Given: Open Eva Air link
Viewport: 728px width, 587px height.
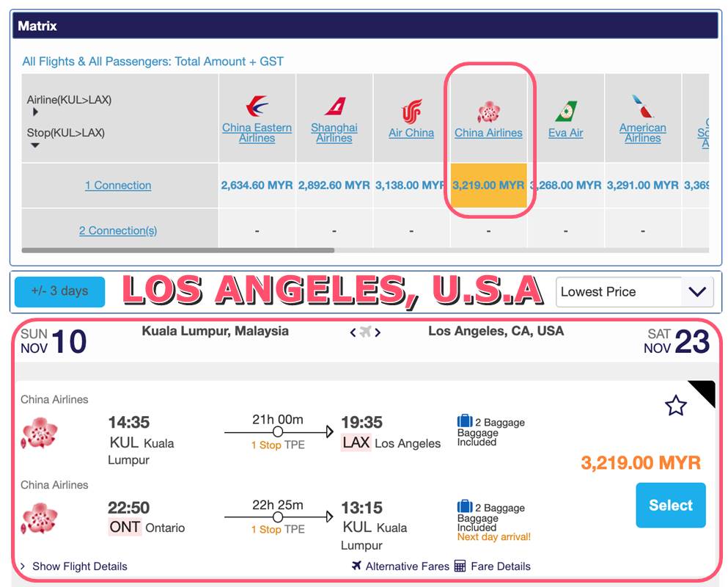Looking at the screenshot, I should 565,133.
